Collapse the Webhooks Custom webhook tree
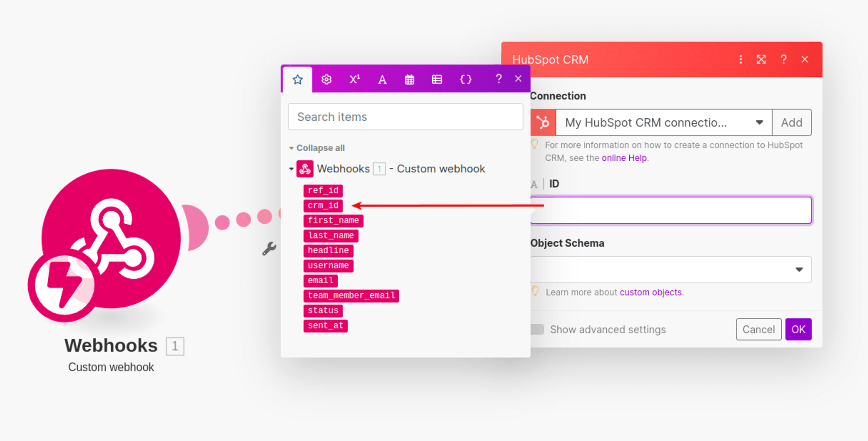The height and width of the screenshot is (441, 868). (x=291, y=169)
